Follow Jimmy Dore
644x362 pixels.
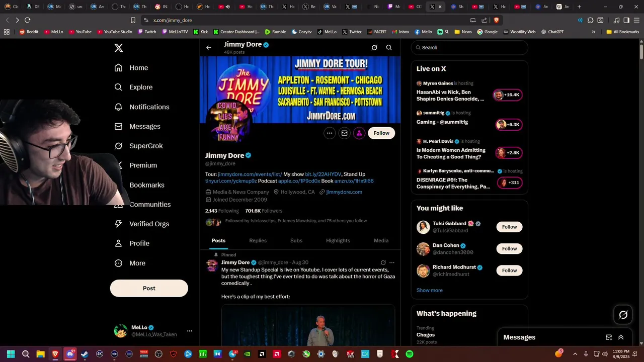tap(381, 133)
